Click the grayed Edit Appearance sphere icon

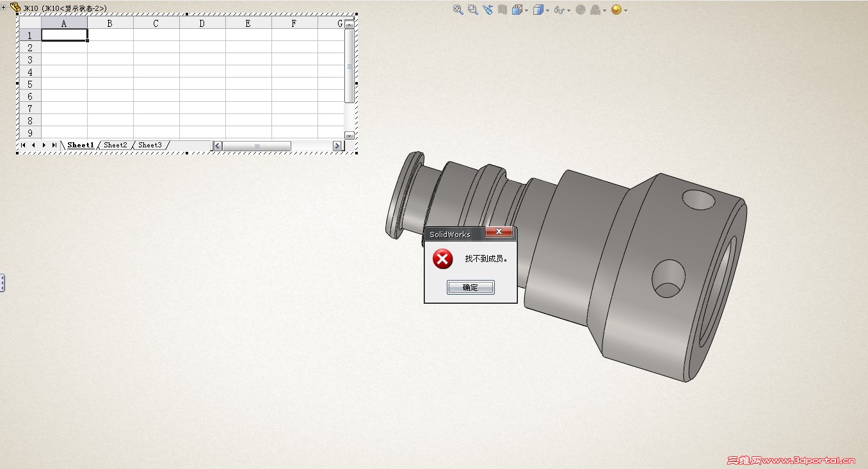581,10
